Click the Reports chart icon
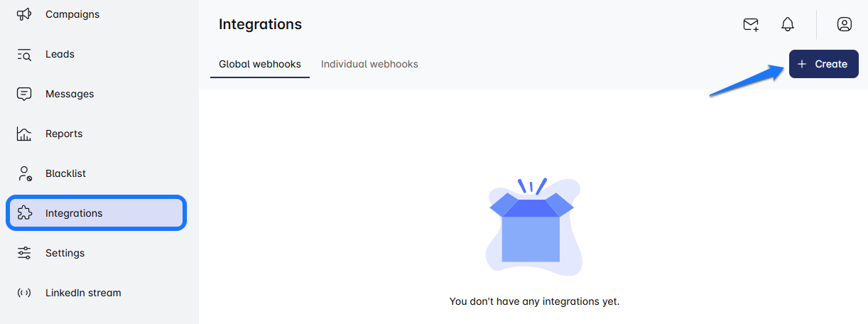 click(24, 134)
